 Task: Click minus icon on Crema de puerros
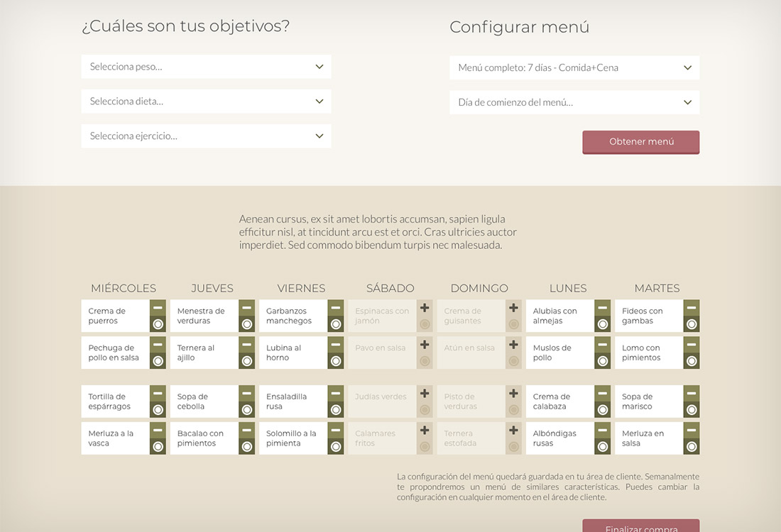(x=158, y=308)
